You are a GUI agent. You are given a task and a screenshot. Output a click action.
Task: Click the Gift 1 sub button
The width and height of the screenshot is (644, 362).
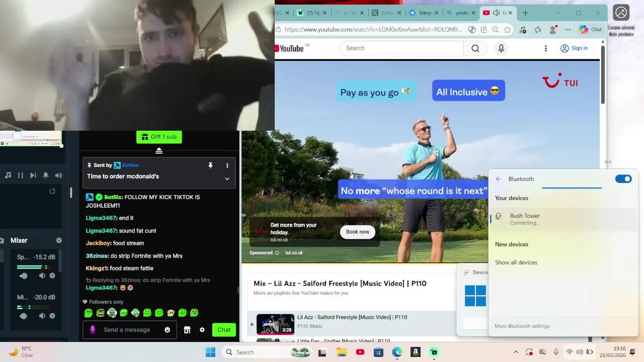pos(159,137)
